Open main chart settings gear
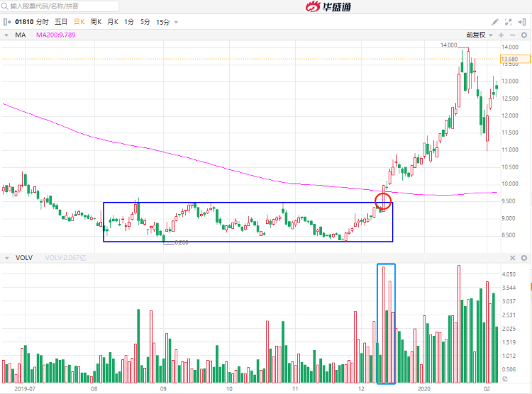 [524, 35]
